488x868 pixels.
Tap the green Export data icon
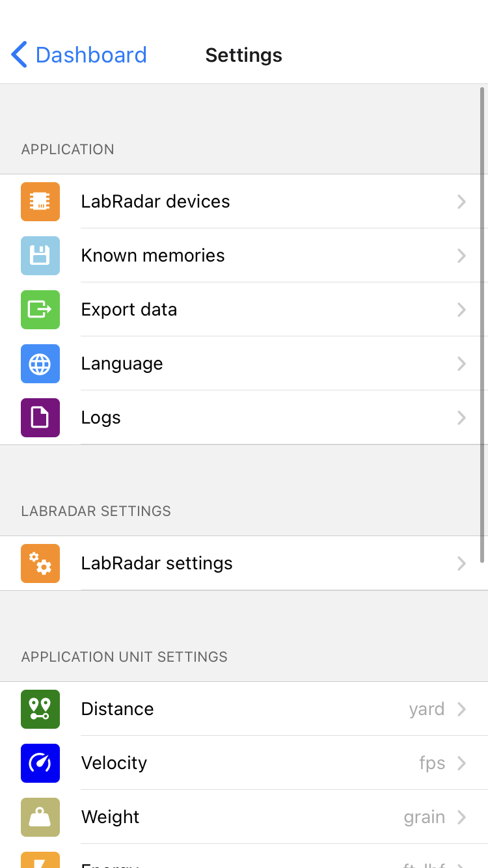click(40, 310)
